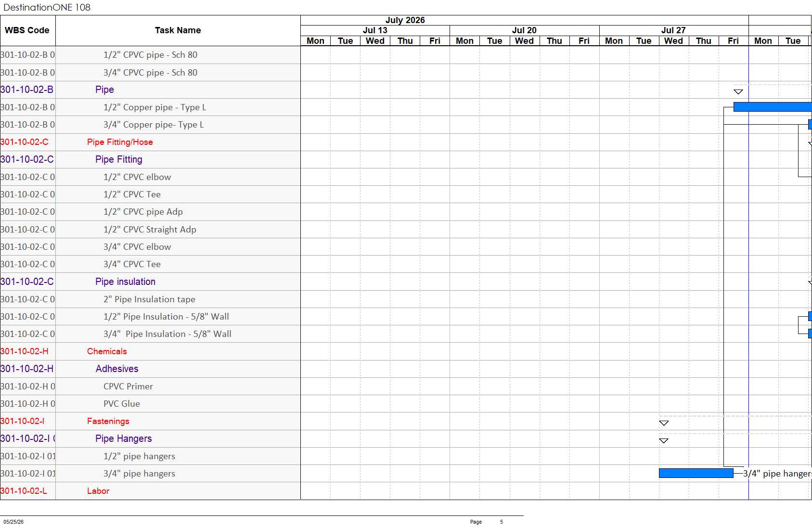Click Wed under the Jul 27 week
This screenshot has width=812, height=528.
(673, 41)
